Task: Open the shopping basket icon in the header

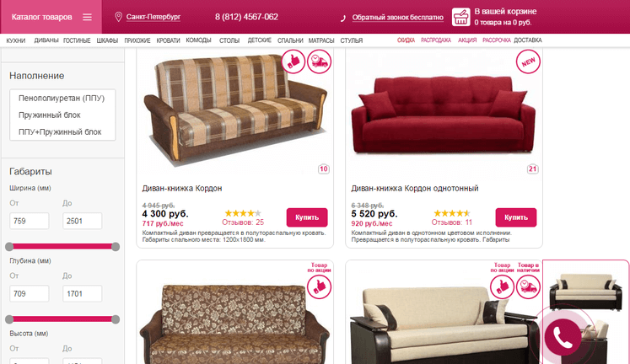Action: (x=460, y=17)
